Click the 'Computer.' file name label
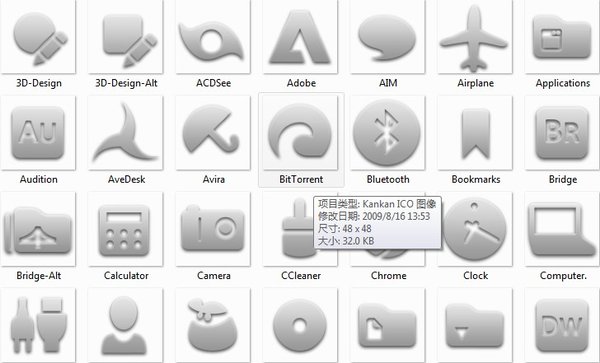The image size is (600, 363). [563, 275]
